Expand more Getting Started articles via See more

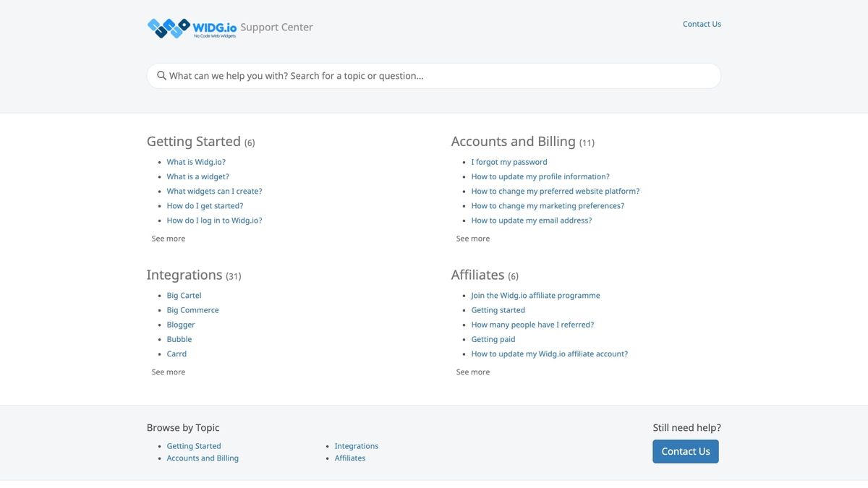pyautogui.click(x=168, y=238)
